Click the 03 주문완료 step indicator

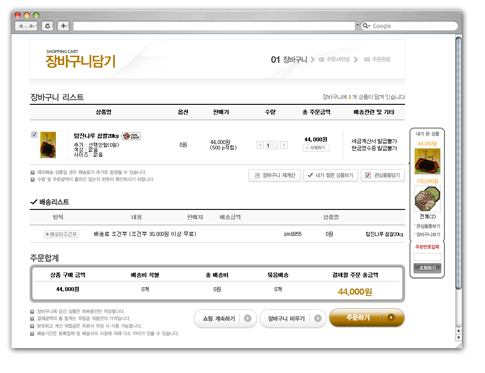point(377,59)
